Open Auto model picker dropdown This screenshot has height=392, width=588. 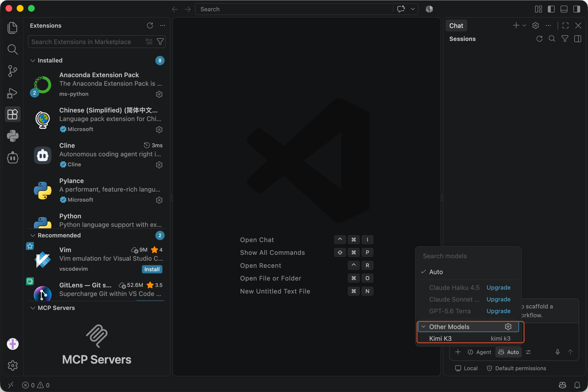click(509, 352)
